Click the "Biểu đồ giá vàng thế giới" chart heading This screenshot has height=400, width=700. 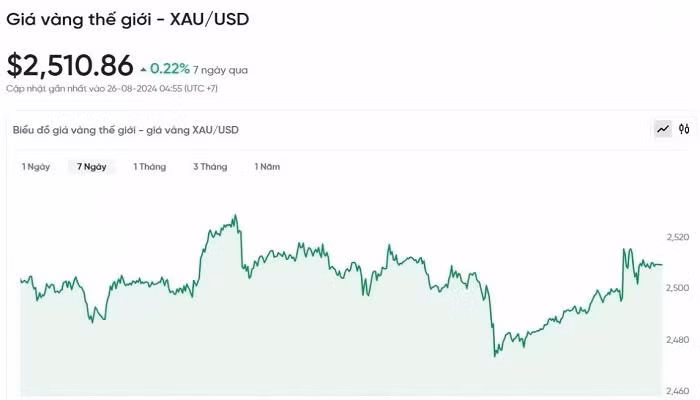coord(125,130)
